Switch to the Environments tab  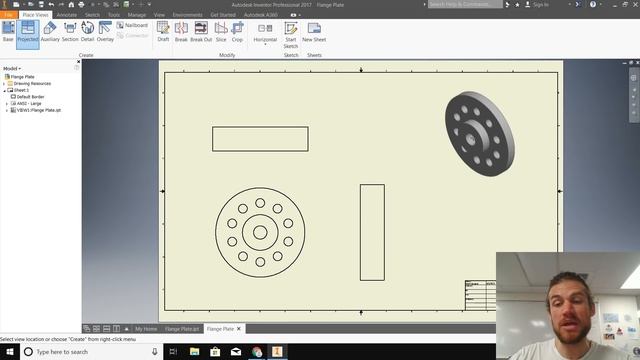coord(187,15)
